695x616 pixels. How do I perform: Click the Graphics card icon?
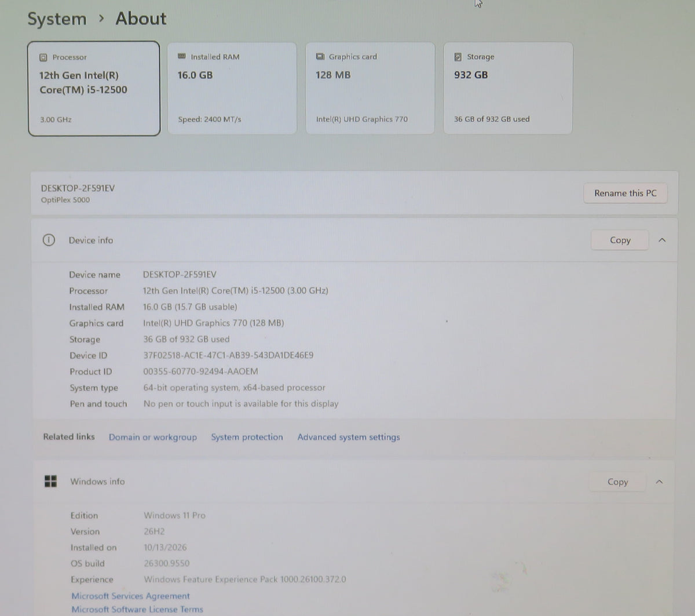tap(320, 56)
